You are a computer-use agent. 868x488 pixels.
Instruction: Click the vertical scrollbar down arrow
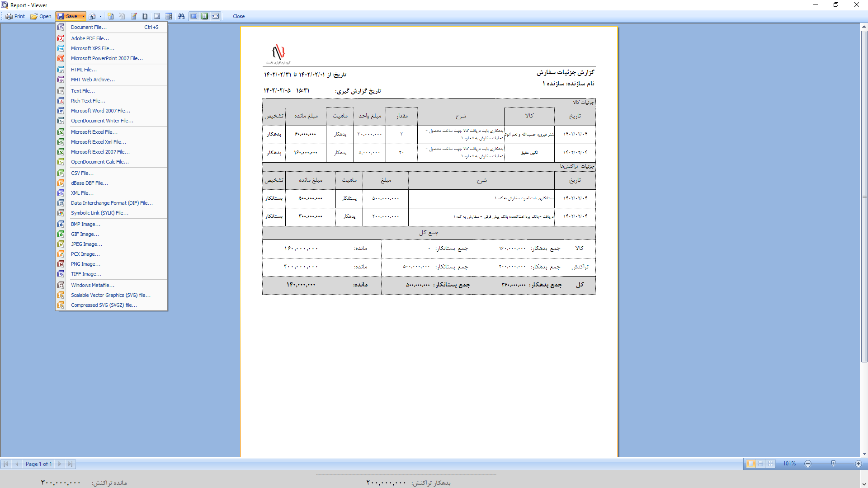pyautogui.click(x=864, y=454)
